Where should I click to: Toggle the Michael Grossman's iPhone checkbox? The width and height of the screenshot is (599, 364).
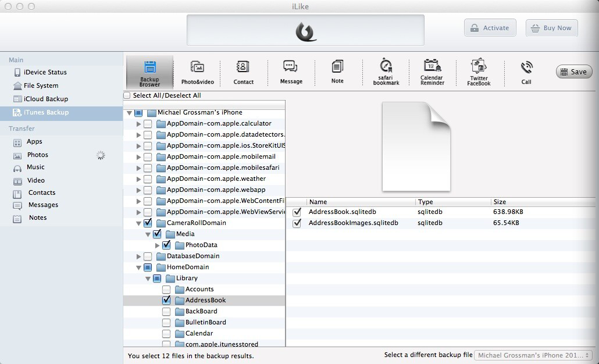[138, 113]
